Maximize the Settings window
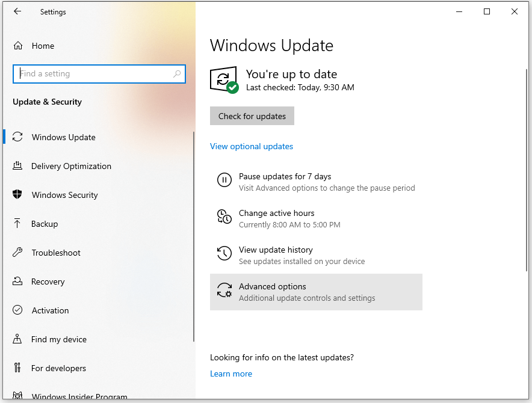 pyautogui.click(x=486, y=11)
